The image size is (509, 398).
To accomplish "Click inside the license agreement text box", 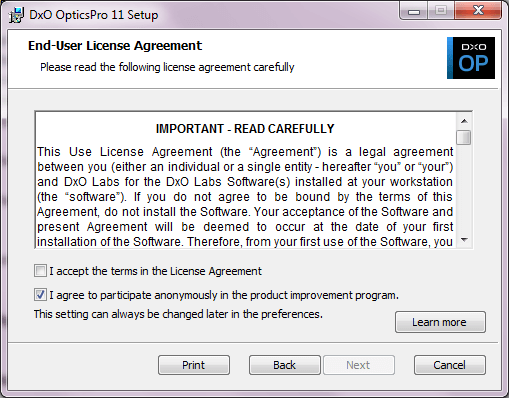I will [x=246, y=180].
